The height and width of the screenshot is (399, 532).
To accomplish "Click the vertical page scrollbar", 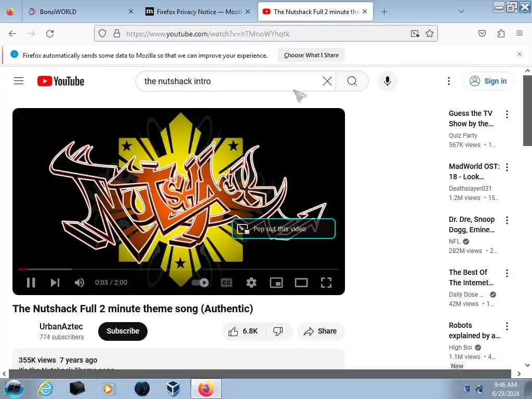I will 527,111.
